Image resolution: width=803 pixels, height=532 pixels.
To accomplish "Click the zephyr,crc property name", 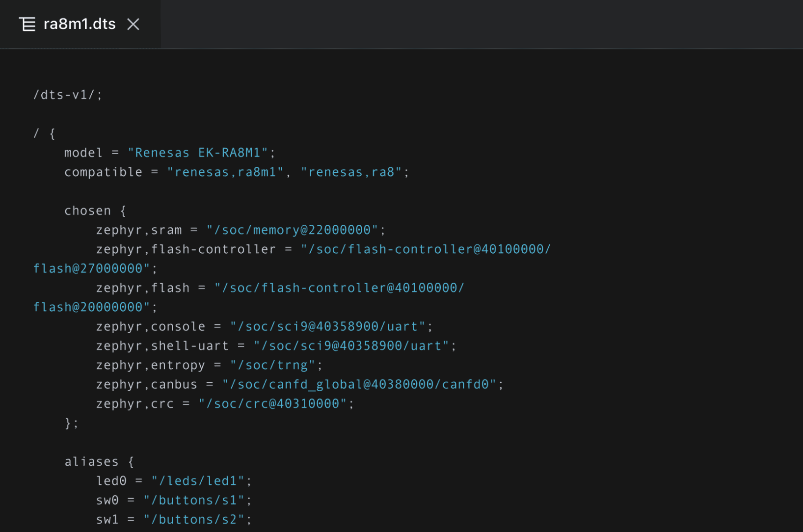I will pos(135,404).
